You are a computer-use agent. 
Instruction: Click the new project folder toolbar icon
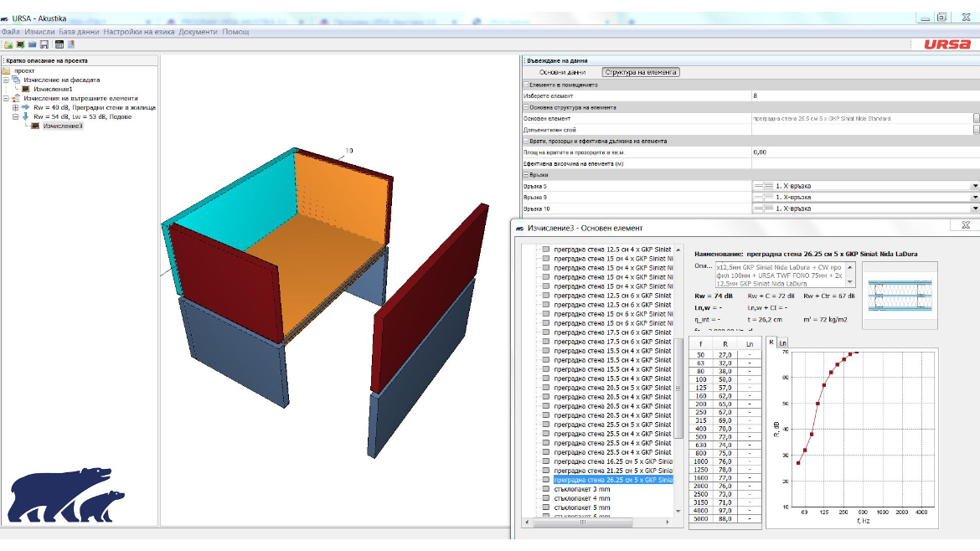click(x=8, y=44)
